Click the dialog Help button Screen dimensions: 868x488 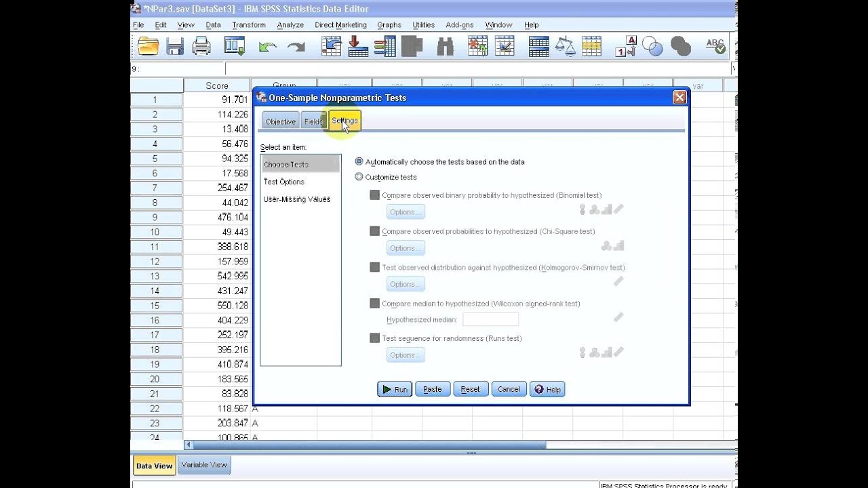(547, 389)
